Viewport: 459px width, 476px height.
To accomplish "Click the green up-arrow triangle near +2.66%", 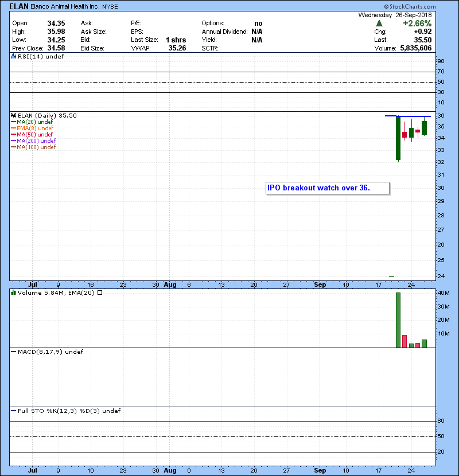I will tap(379, 24).
